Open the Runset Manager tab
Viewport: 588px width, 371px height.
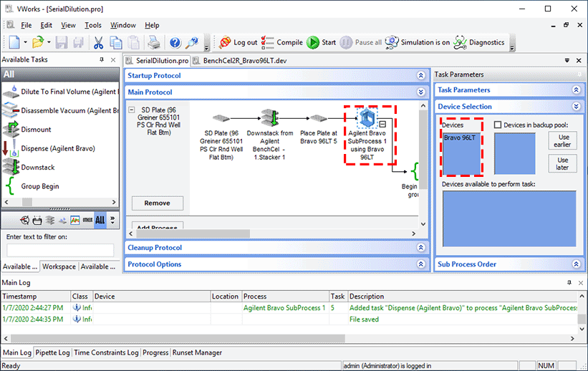[x=197, y=352]
